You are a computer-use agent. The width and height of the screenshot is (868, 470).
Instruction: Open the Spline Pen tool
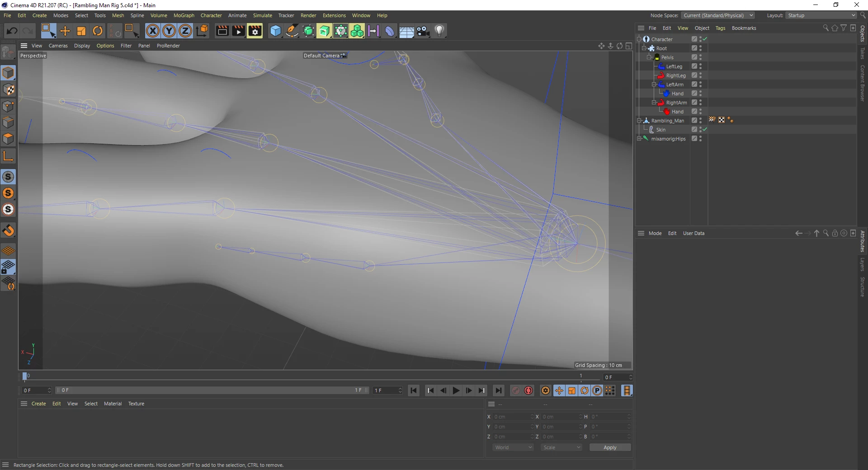click(292, 31)
